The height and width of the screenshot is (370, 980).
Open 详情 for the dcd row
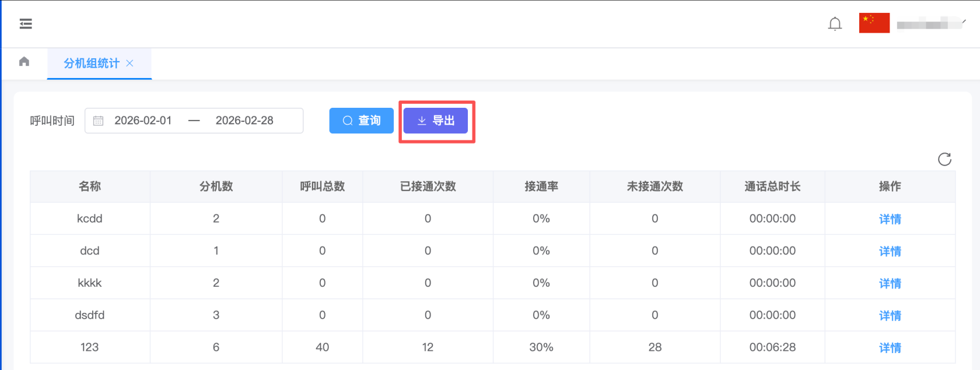click(890, 251)
